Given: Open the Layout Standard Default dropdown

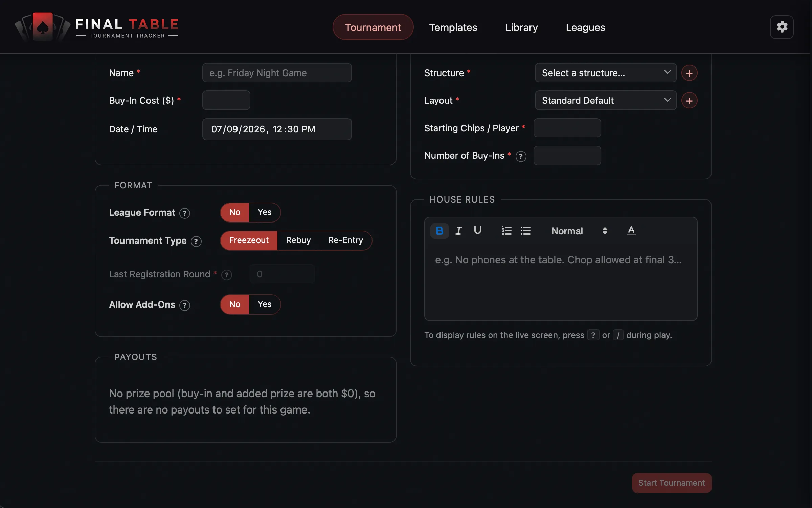Looking at the screenshot, I should [606, 100].
